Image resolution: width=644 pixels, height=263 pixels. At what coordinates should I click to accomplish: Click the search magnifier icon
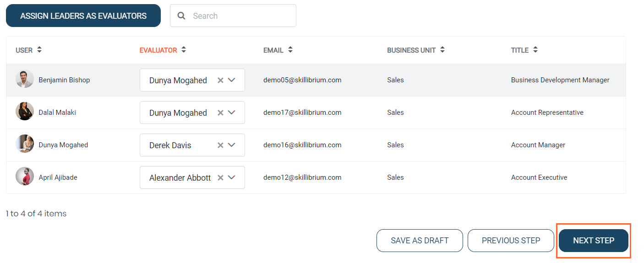tap(181, 16)
